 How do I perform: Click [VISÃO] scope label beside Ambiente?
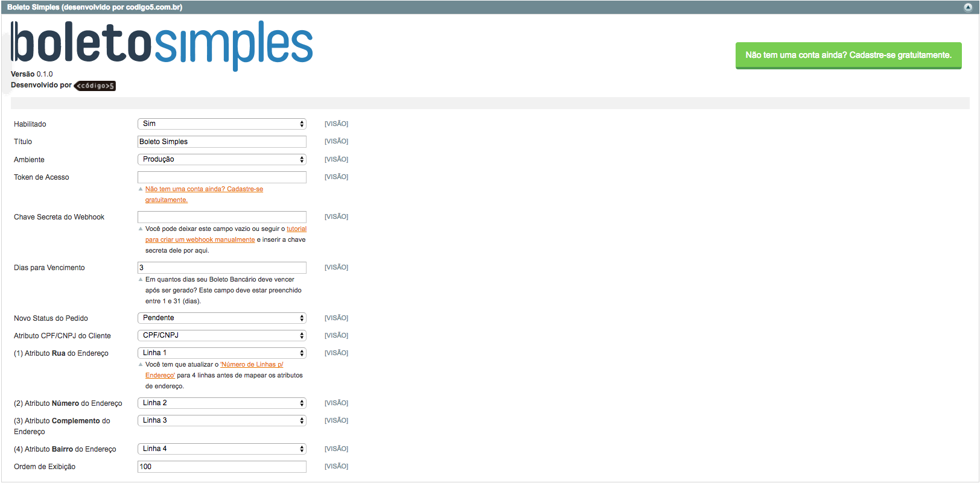pyautogui.click(x=336, y=159)
